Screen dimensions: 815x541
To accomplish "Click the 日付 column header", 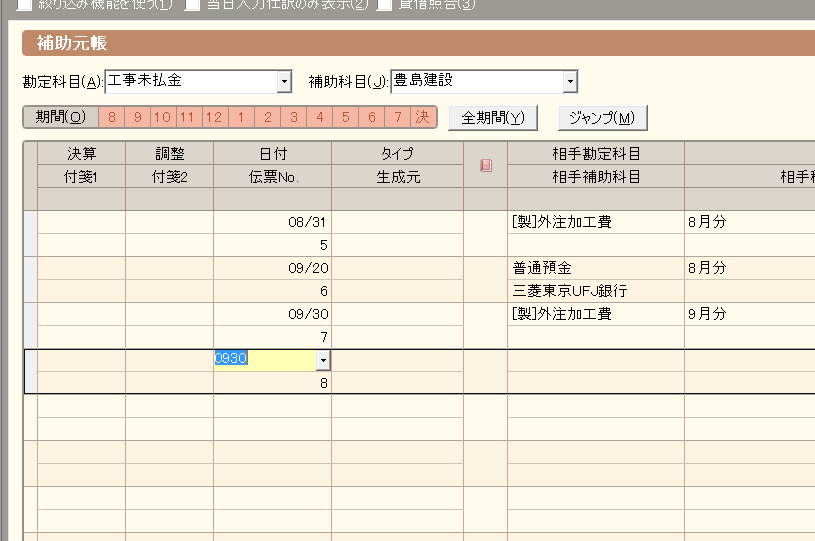I will pyautogui.click(x=272, y=154).
